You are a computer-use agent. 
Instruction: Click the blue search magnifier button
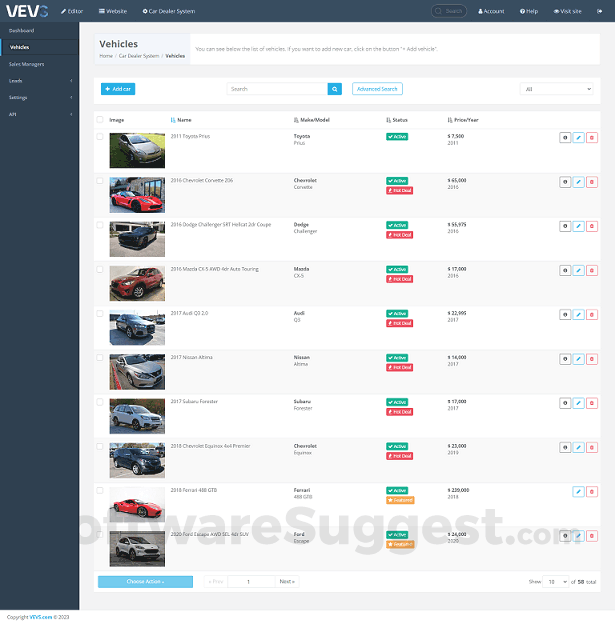click(x=335, y=89)
